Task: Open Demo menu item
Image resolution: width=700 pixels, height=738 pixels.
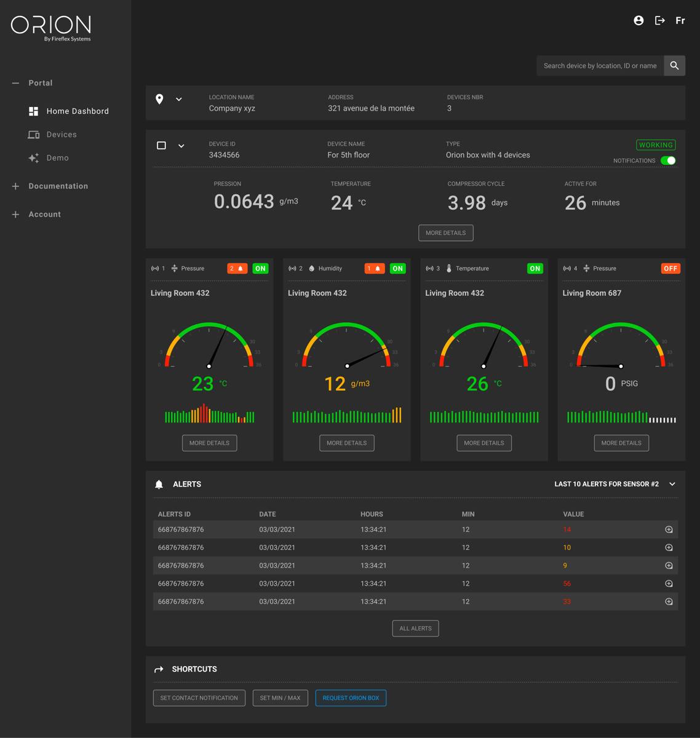Action: (x=58, y=158)
